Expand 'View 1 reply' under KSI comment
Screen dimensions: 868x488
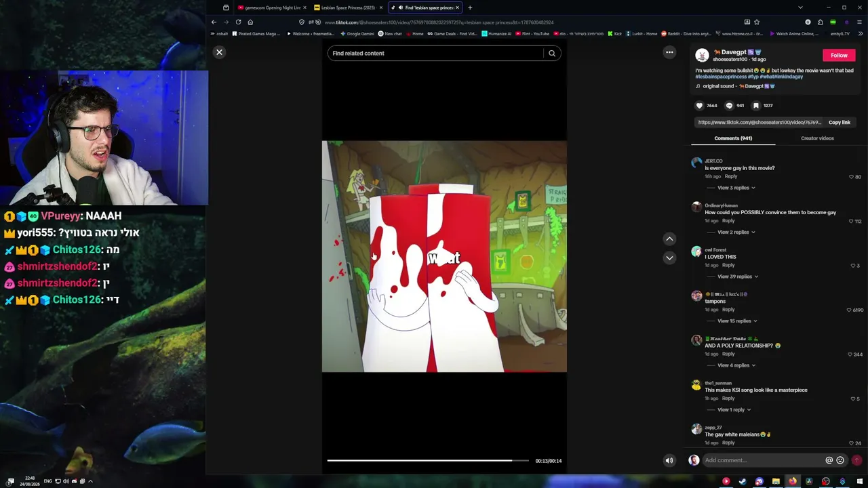[x=734, y=410]
